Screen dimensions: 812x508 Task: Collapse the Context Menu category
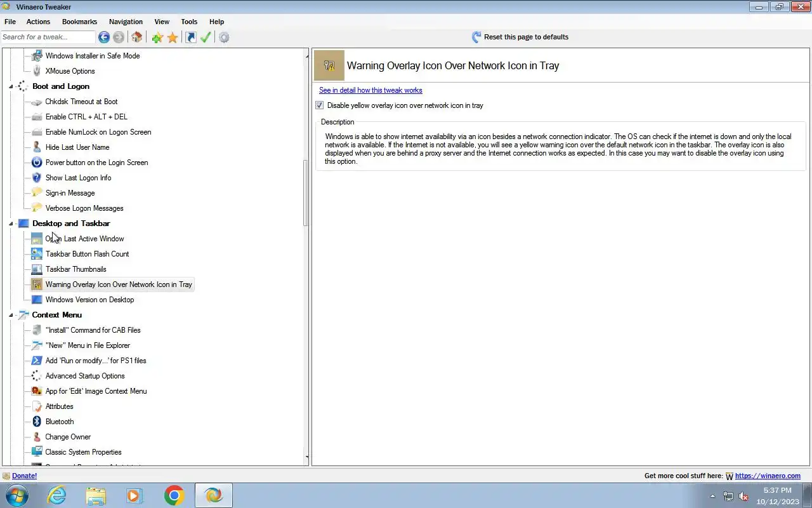(x=11, y=315)
